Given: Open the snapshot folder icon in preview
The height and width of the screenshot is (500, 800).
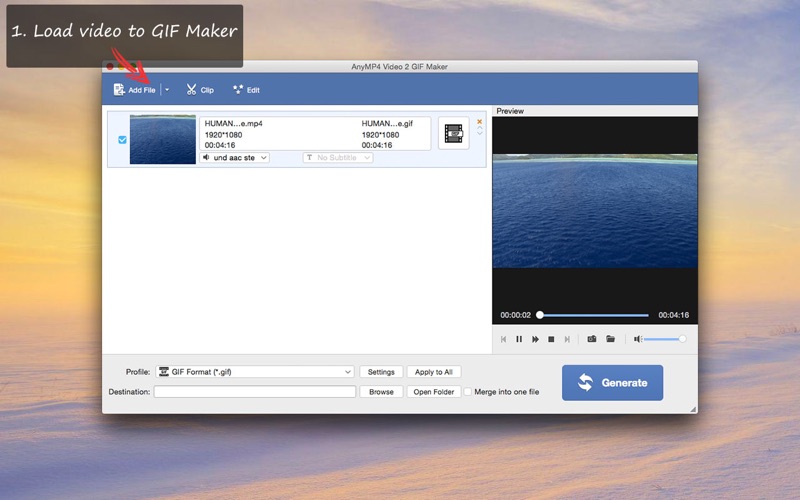Looking at the screenshot, I should click(x=610, y=339).
